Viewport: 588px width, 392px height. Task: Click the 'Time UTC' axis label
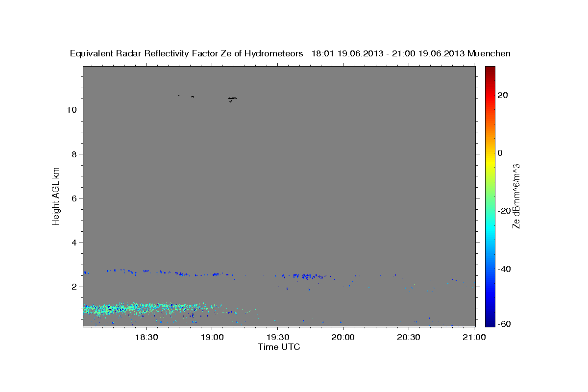pyautogui.click(x=279, y=347)
